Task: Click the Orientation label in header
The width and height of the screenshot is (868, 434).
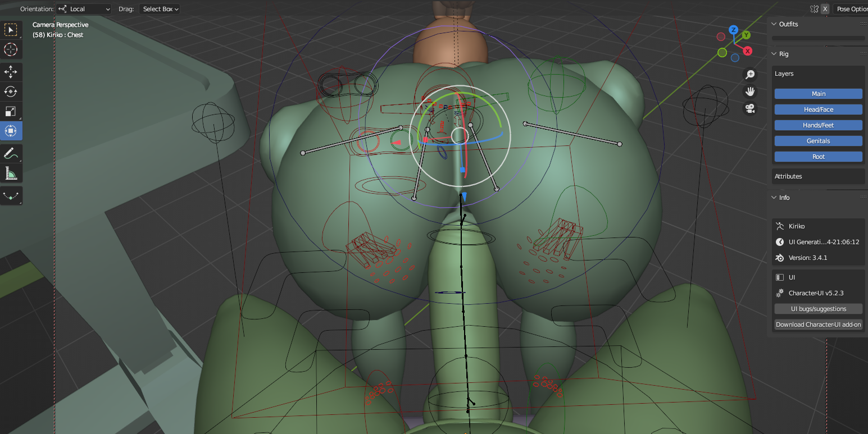Action: 37,9
